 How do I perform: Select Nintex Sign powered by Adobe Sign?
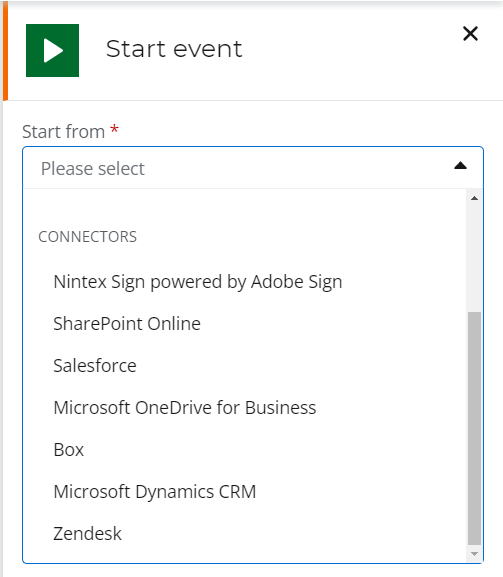point(198,282)
